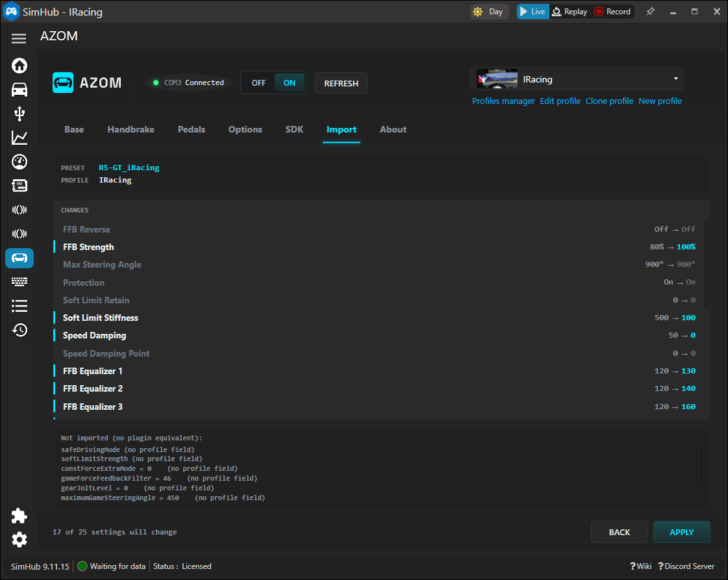Open the list sidebar icon
Screen dimensions: 728x580
[19, 305]
